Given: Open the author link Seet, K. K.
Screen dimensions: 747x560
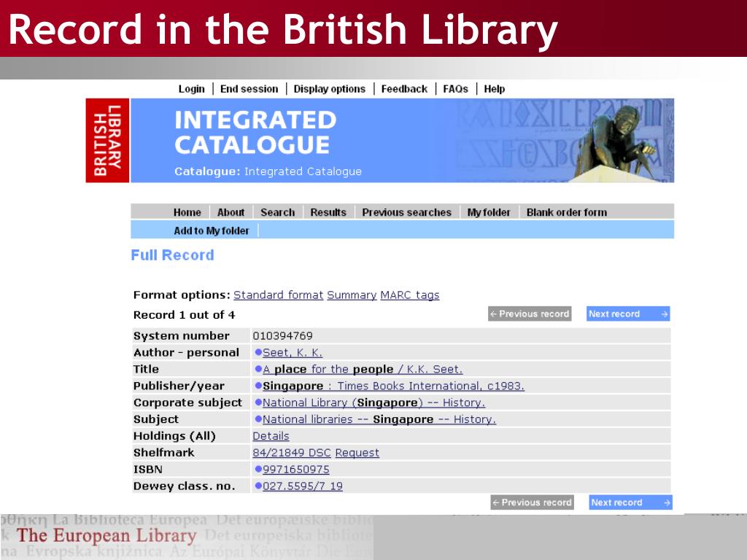Looking at the screenshot, I should [293, 353].
